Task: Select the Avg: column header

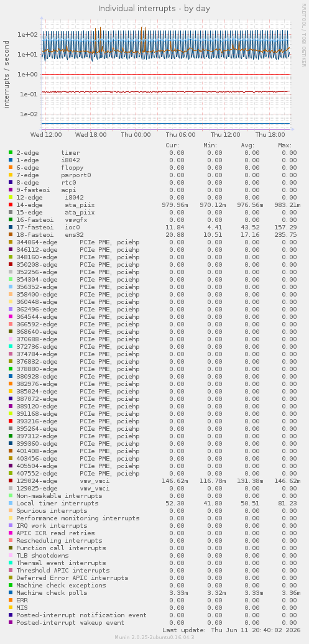Action: tap(248, 145)
